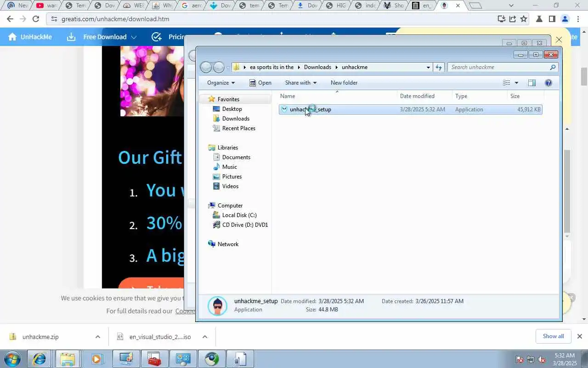The image size is (588, 368).
Task: Open the unhackme_setup application file
Action: click(x=310, y=109)
